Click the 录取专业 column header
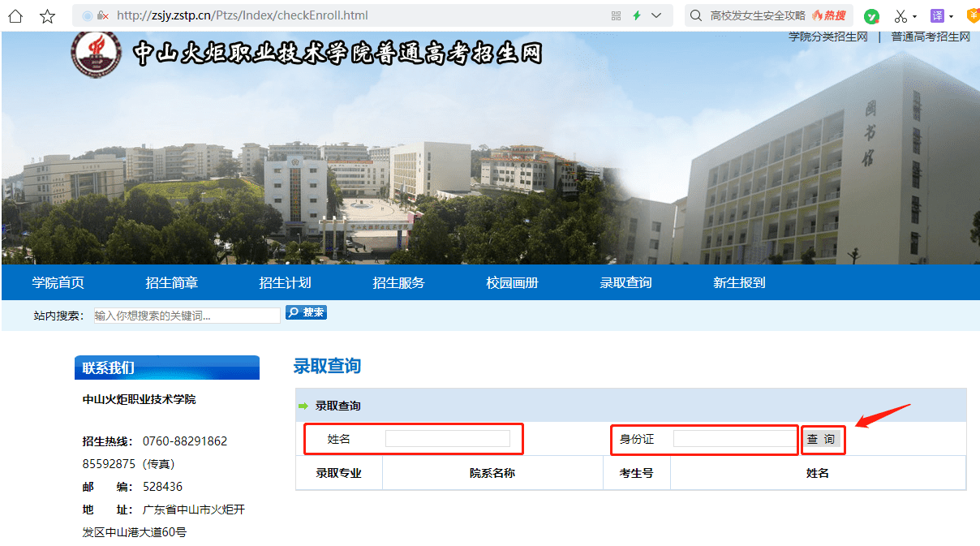Viewport: 980px width, 546px height. 339,473
